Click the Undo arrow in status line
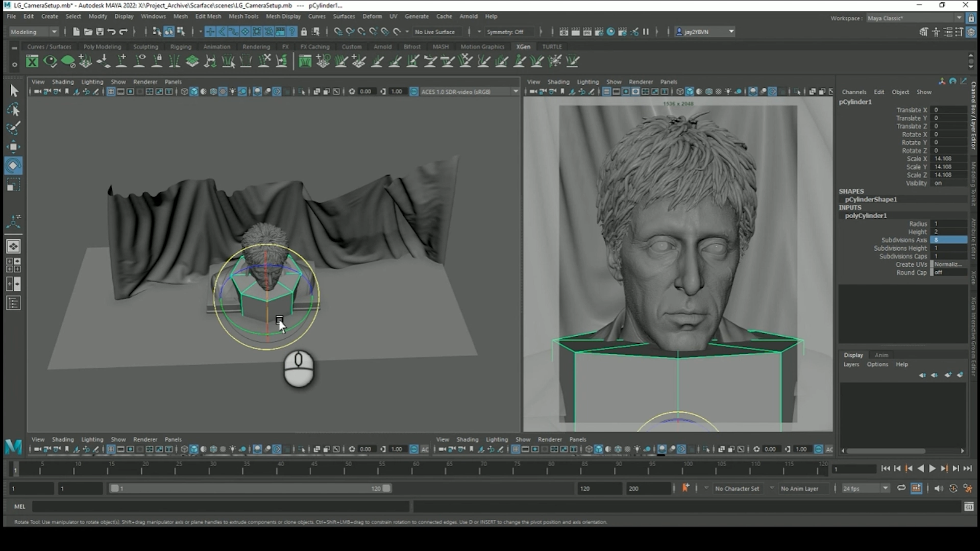 click(111, 32)
